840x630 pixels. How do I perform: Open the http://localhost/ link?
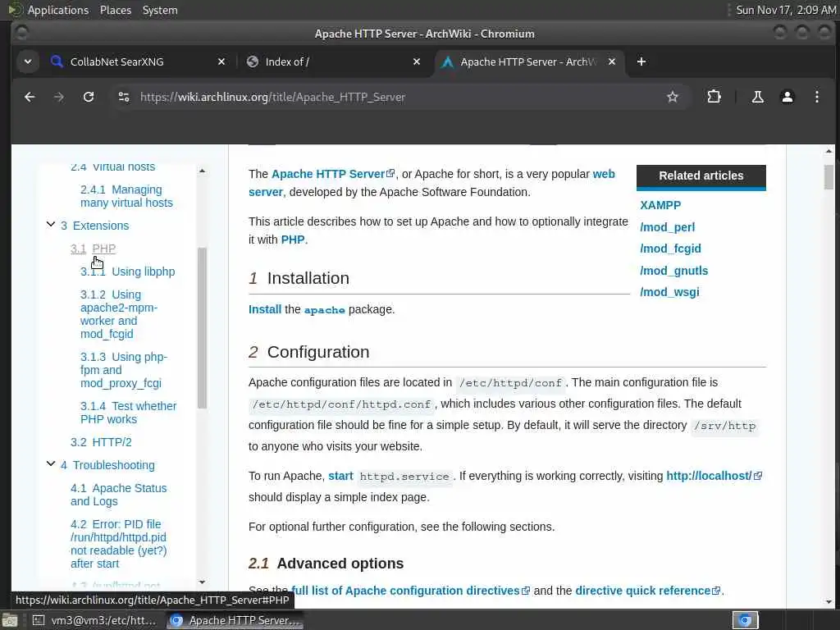coord(714,476)
